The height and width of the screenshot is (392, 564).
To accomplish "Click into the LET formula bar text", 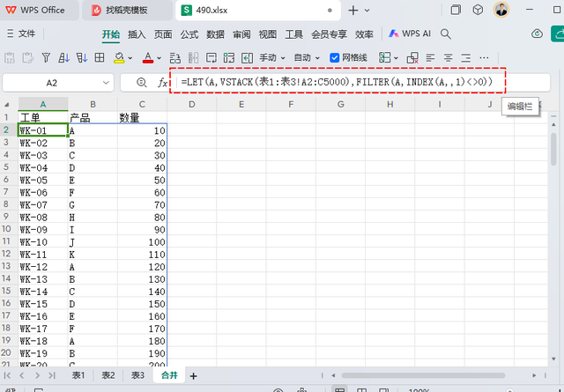I will [x=337, y=82].
